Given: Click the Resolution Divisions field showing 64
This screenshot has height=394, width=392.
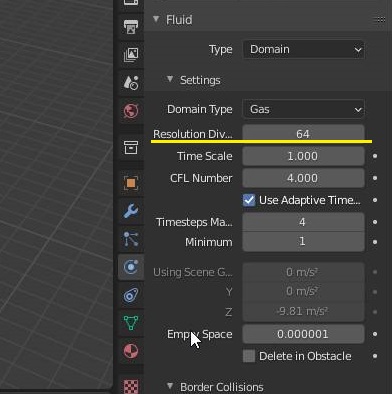Looking at the screenshot, I should (303, 134).
